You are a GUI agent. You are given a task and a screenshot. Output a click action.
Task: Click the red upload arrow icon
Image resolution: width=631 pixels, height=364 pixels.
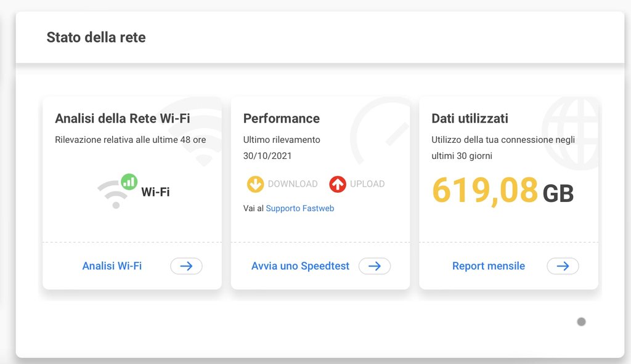[338, 184]
